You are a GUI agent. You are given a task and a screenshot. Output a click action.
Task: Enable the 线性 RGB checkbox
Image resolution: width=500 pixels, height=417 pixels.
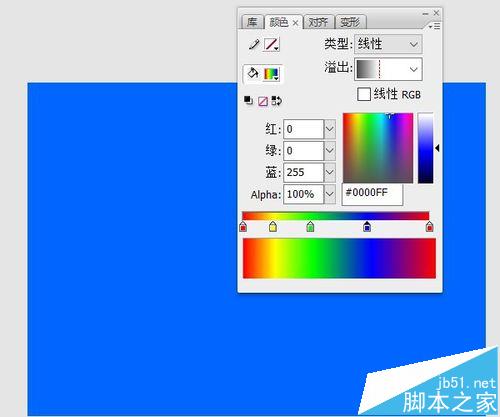click(364, 94)
